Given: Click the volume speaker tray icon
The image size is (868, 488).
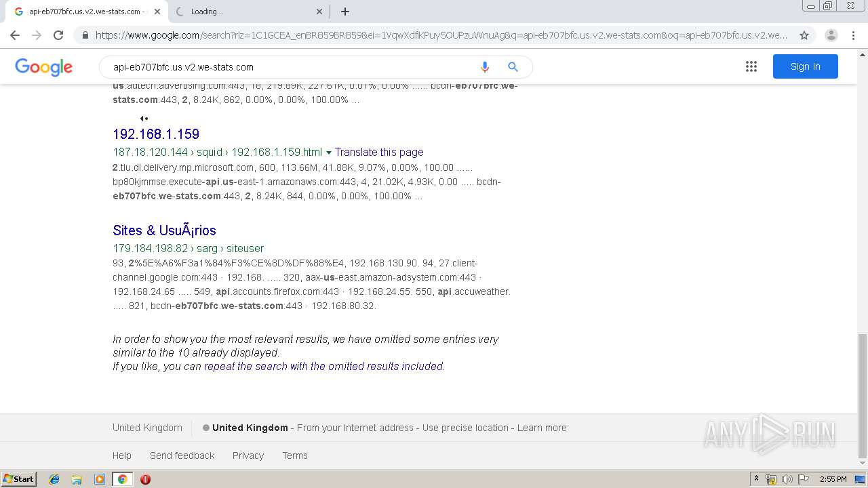Looking at the screenshot, I should pyautogui.click(x=787, y=479).
